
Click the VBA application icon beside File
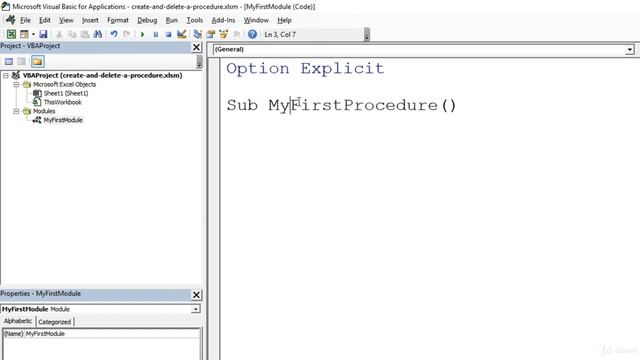coord(10,20)
